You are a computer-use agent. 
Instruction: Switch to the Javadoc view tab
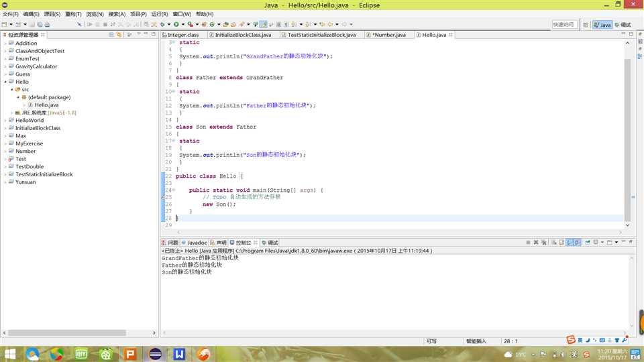point(195,243)
